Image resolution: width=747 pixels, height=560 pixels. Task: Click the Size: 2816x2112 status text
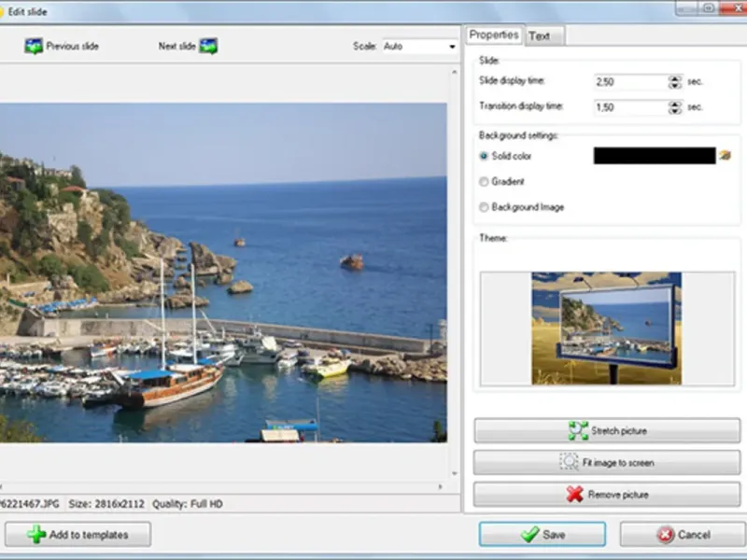pos(106,504)
